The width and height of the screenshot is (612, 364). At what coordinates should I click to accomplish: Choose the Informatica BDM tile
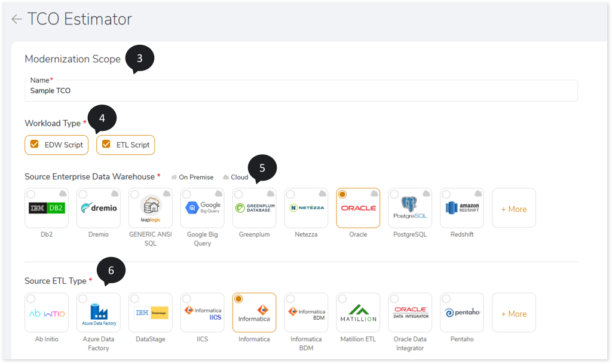pyautogui.click(x=306, y=313)
